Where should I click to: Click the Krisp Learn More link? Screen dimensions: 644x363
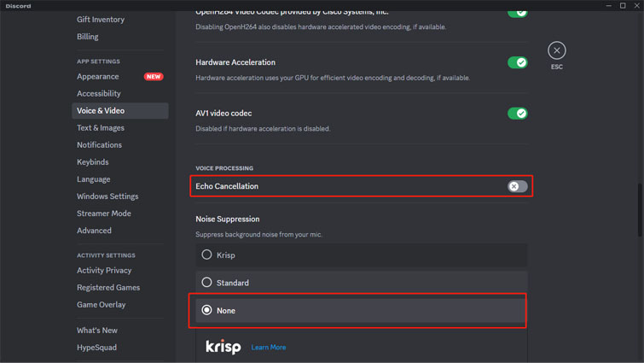pyautogui.click(x=269, y=348)
